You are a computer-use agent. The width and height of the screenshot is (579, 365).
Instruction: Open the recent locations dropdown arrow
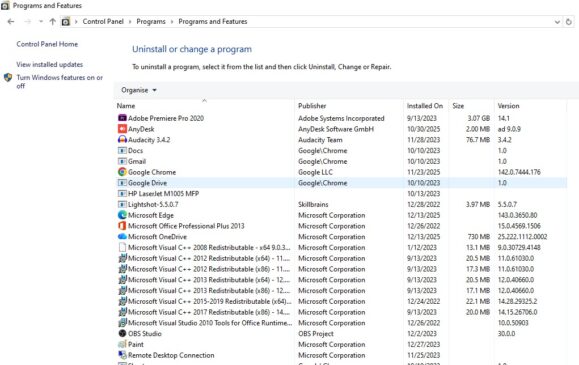pyautogui.click(x=41, y=21)
